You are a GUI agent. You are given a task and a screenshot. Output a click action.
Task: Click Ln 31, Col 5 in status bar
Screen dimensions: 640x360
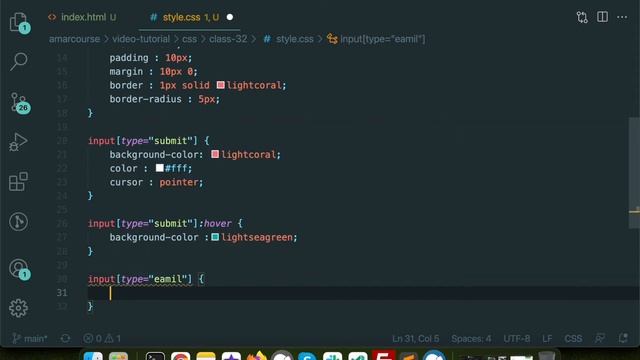click(416, 338)
